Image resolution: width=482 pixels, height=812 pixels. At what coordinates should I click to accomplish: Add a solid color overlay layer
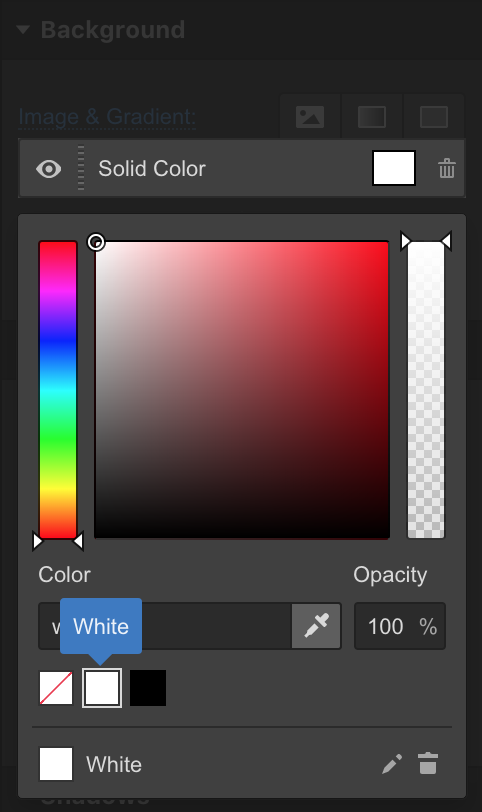(434, 117)
